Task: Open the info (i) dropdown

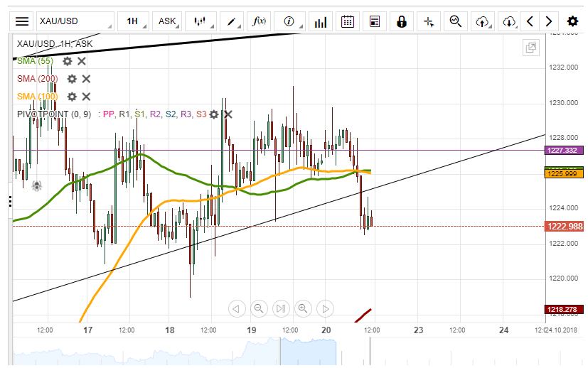Action: click(289, 21)
